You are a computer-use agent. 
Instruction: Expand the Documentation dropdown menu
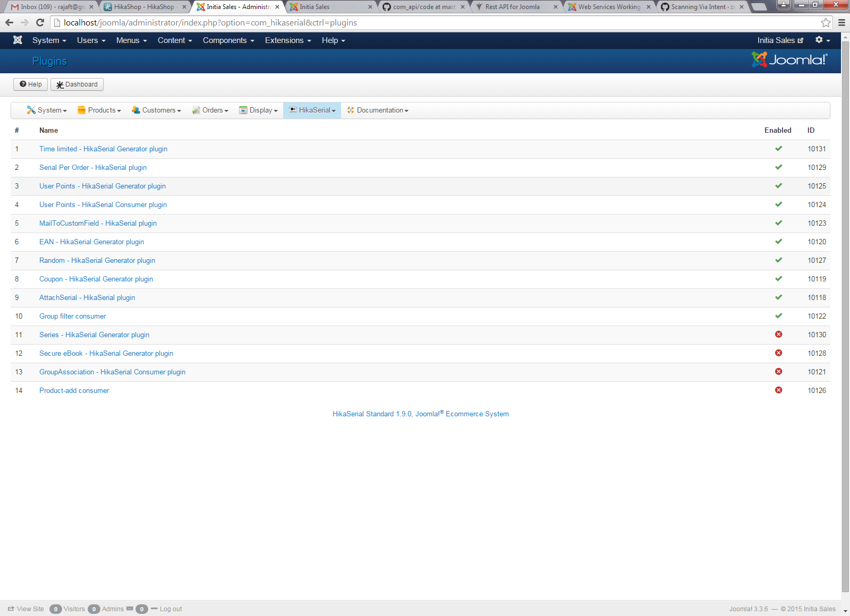[x=378, y=110]
